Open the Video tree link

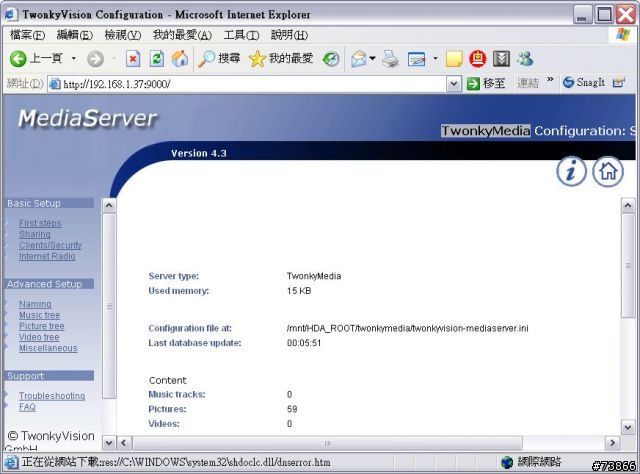[x=39, y=337]
